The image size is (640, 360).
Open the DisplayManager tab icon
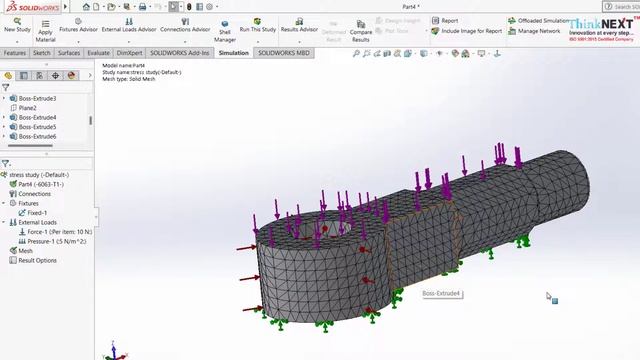[x=71, y=76]
